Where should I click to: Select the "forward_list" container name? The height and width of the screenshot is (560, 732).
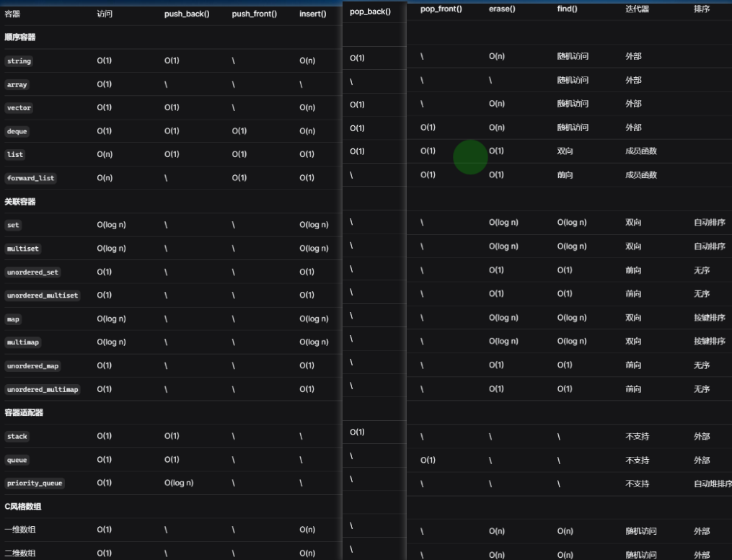(x=30, y=178)
